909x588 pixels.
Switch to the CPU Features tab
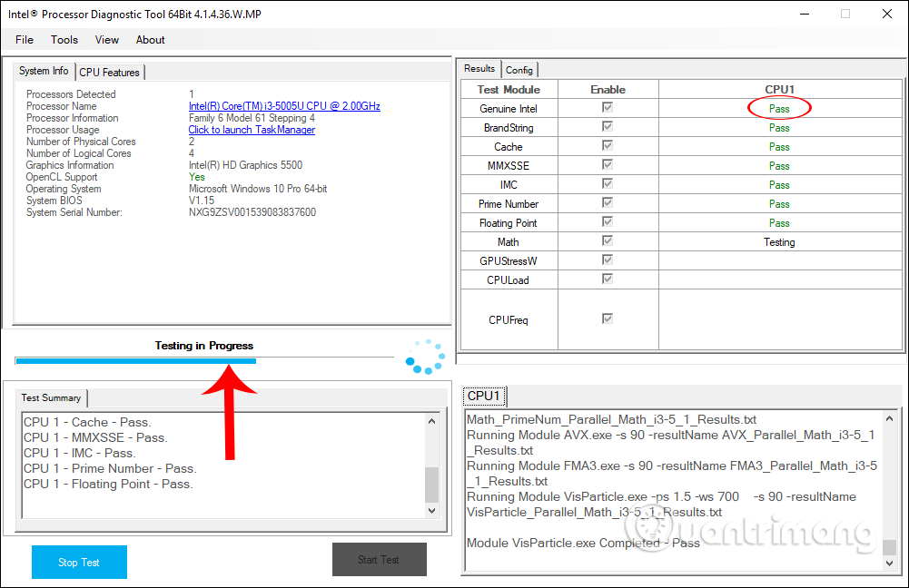110,73
